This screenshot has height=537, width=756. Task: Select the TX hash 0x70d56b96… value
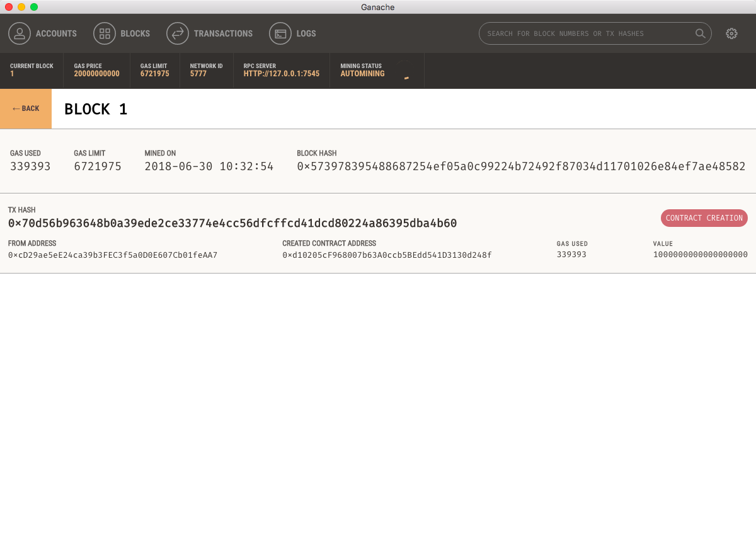(232, 223)
